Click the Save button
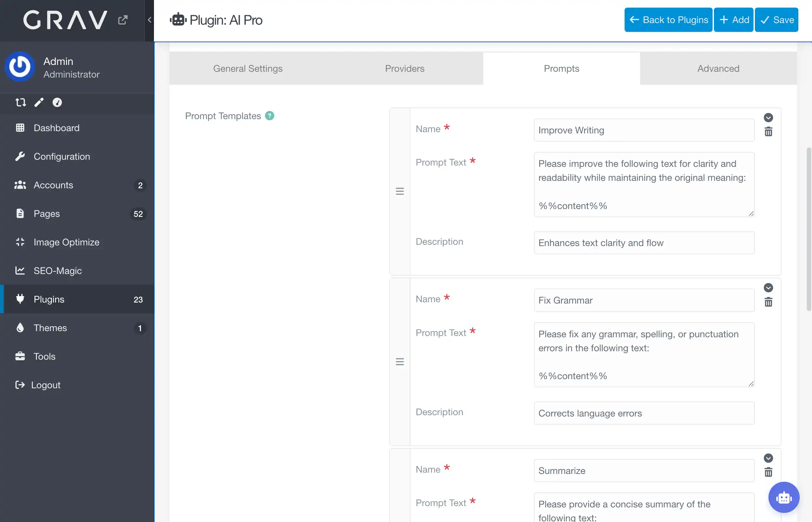This screenshot has width=812, height=522. coord(776,20)
